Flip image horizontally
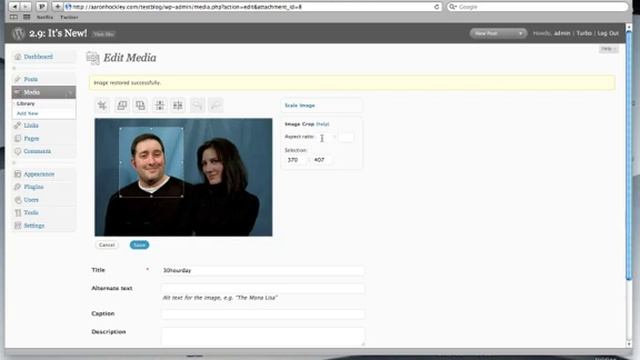640x360 pixels. point(178,105)
